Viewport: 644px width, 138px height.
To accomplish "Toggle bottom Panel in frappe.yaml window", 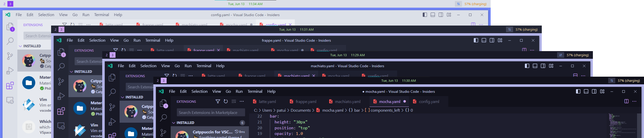I will (484, 40).
